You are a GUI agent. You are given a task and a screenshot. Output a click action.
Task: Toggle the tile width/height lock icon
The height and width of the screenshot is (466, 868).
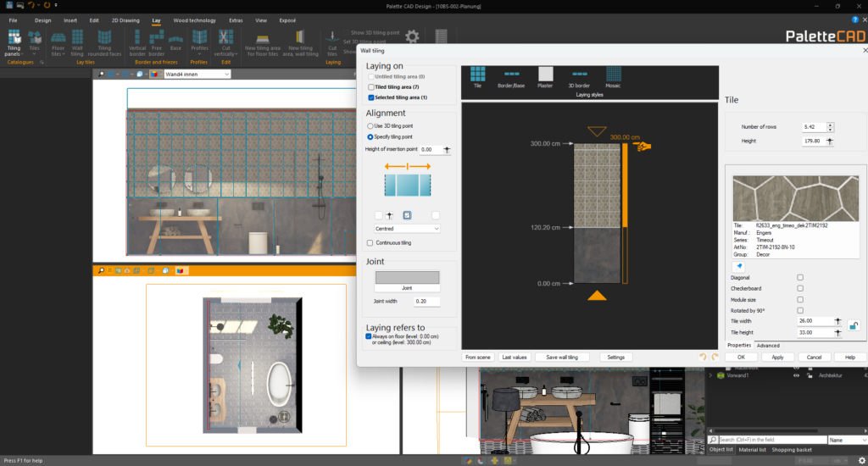[854, 325]
